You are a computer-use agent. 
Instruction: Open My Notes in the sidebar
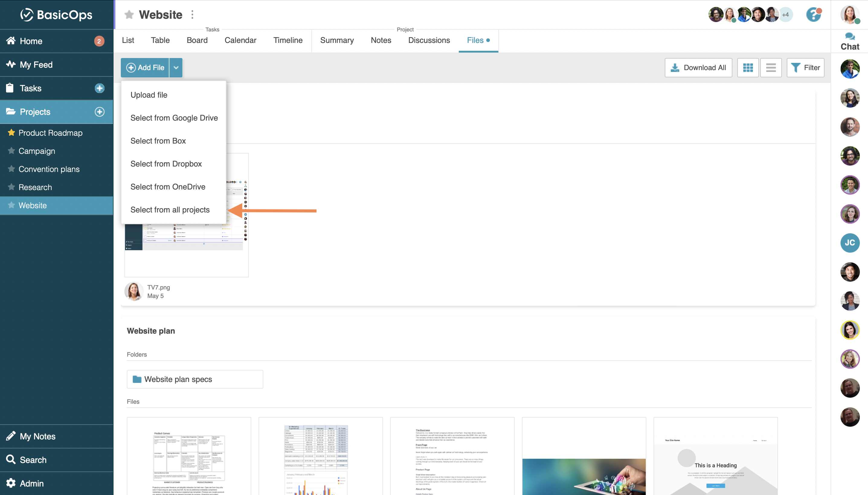point(56,436)
